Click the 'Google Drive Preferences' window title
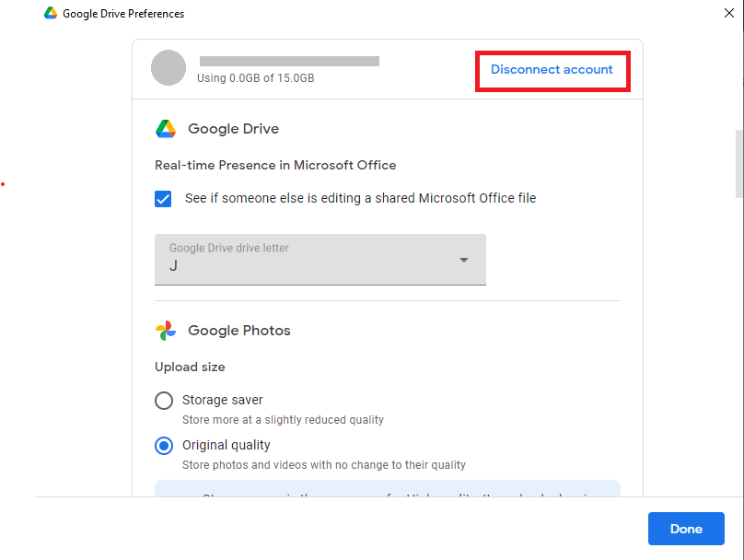Viewport: 744px width, 560px height. point(123,14)
